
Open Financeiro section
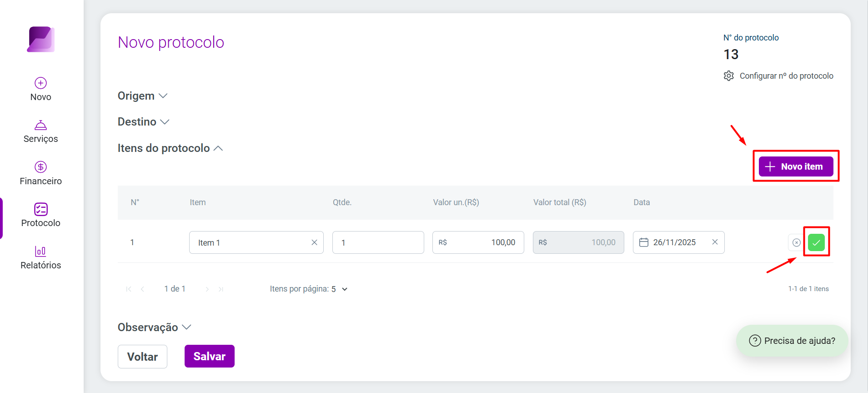click(40, 173)
